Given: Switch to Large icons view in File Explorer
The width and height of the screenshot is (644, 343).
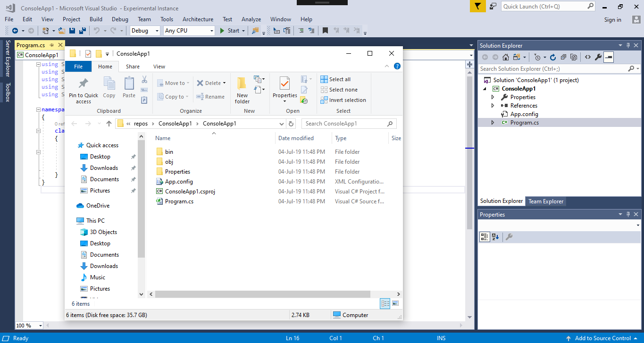Looking at the screenshot, I should click(395, 303).
